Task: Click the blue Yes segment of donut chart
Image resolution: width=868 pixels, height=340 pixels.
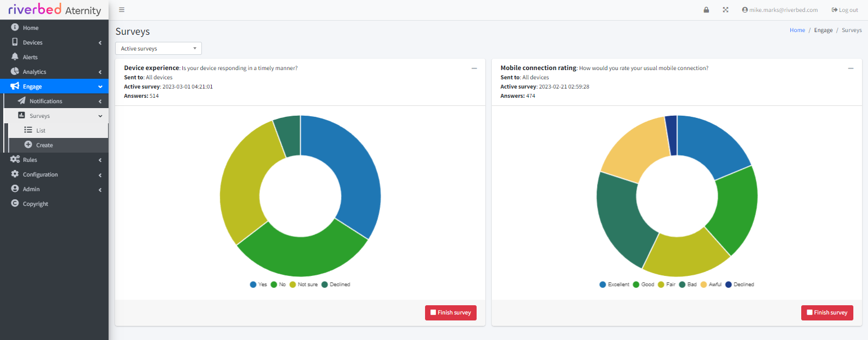Action: pyautogui.click(x=353, y=174)
